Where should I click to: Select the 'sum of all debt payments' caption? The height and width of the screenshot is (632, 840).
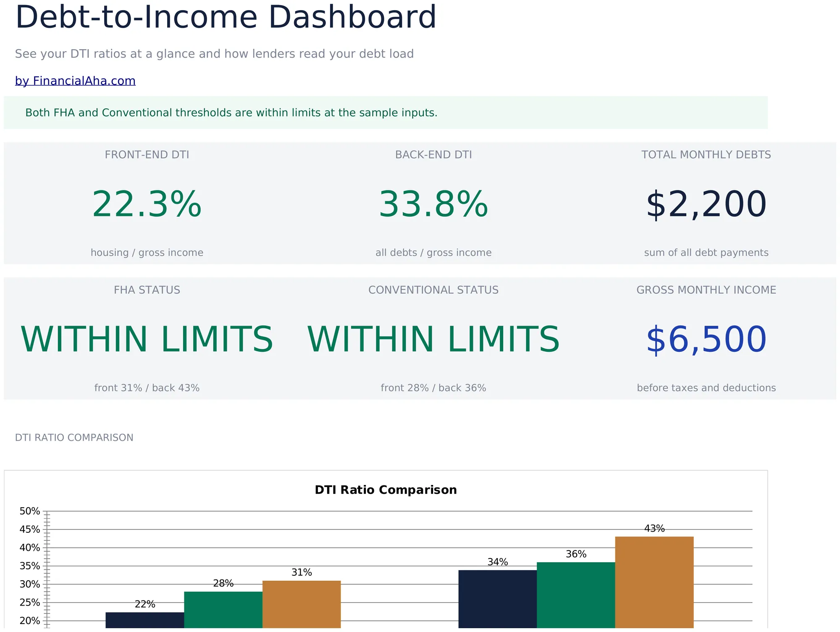pos(706,253)
